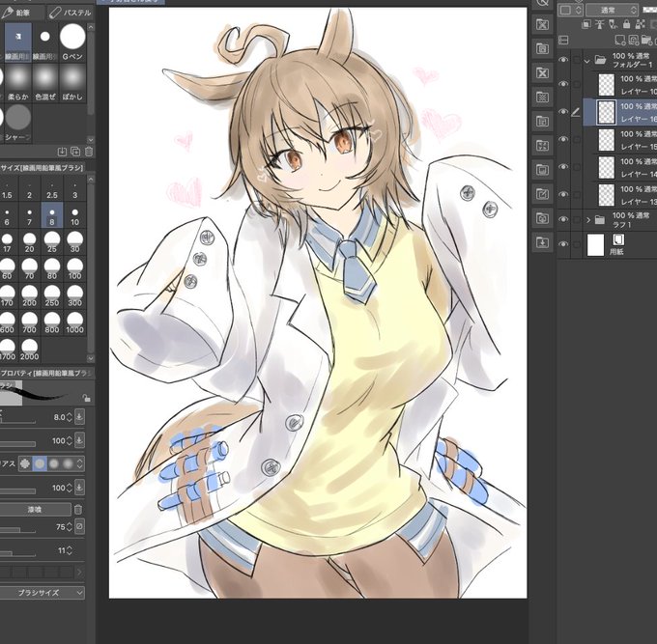The image size is (657, 644).
Task: Select the パステル (pastel) sub tool tab
Action: [x=70, y=13]
